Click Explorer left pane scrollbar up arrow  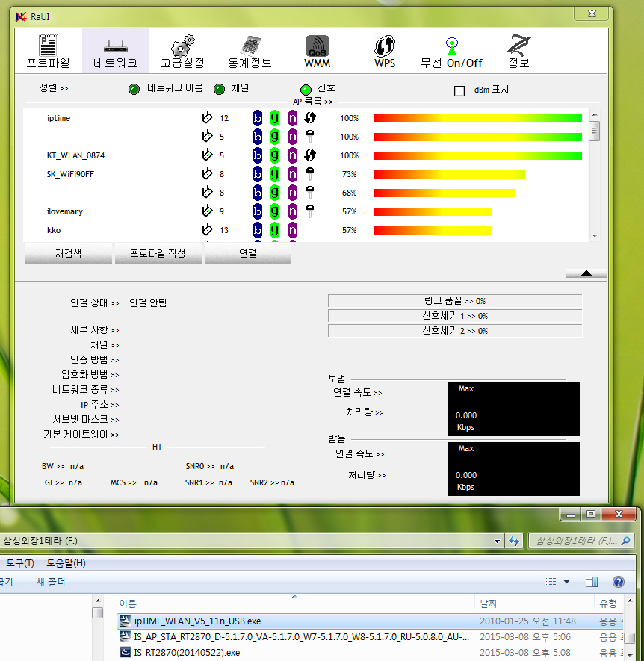pyautogui.click(x=98, y=601)
